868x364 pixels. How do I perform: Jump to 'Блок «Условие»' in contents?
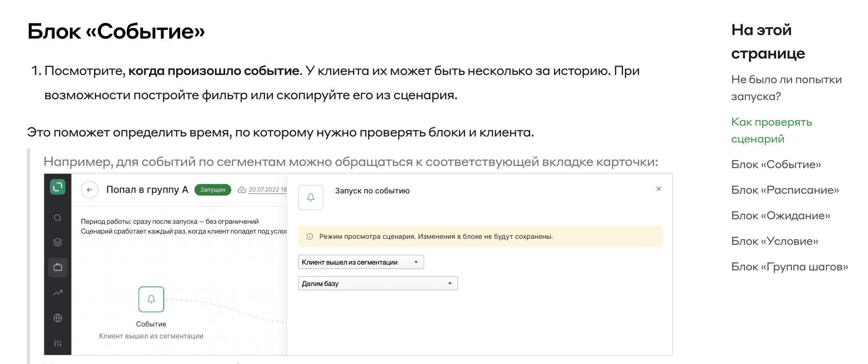774,241
